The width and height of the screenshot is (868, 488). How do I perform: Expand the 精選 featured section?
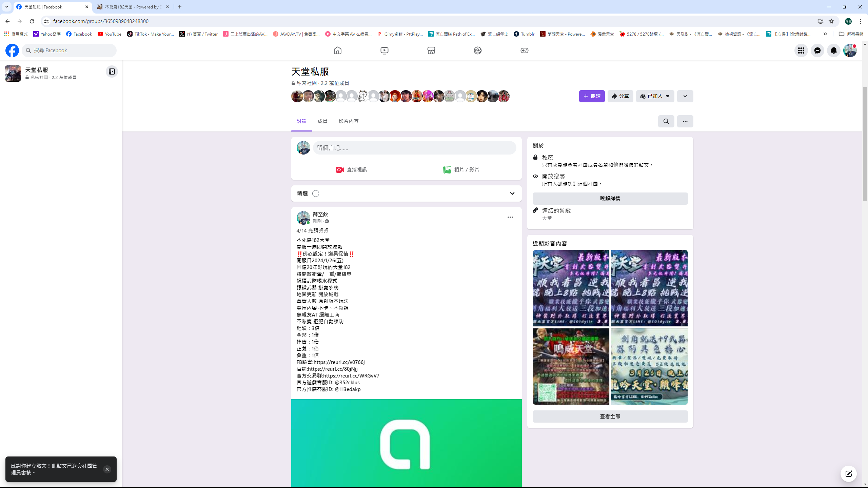[x=512, y=194]
